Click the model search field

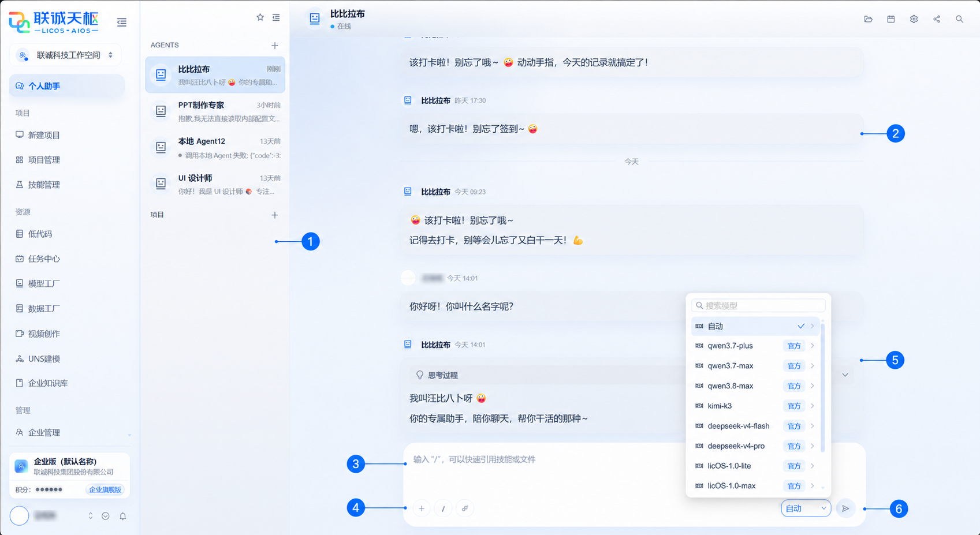click(x=758, y=305)
